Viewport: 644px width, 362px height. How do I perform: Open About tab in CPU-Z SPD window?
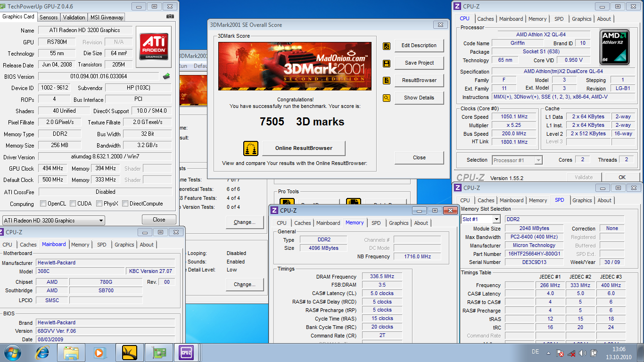pyautogui.click(x=604, y=200)
